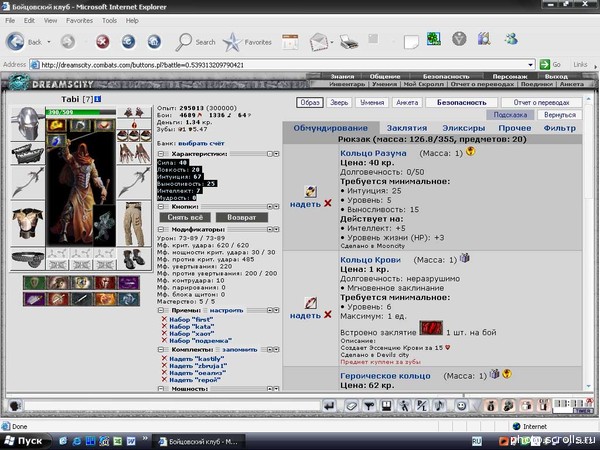Expand the quick launch overflow chevron
Image resolution: width=600 pixels, height=450 pixels.
(x=145, y=439)
